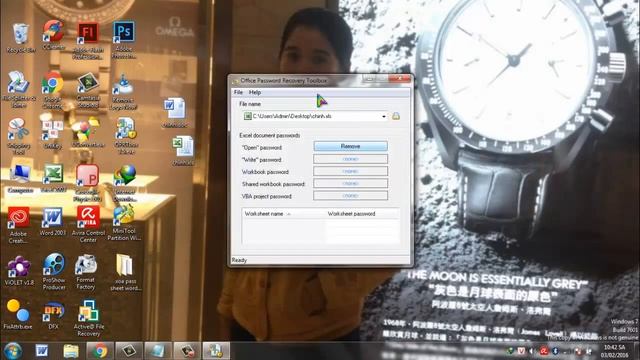The image size is (640, 360).
Task: Click the Windows Start orb
Action: pos(13,351)
